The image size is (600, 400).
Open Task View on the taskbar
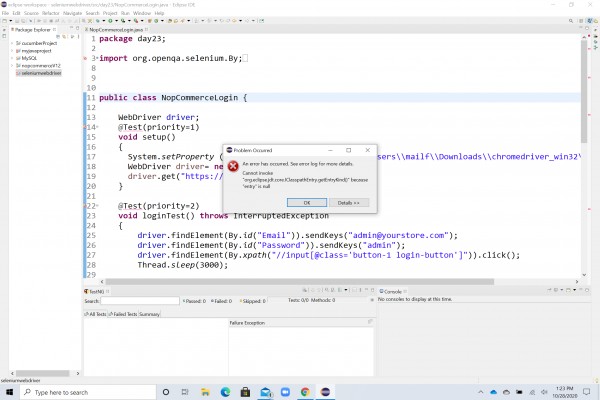pos(185,392)
